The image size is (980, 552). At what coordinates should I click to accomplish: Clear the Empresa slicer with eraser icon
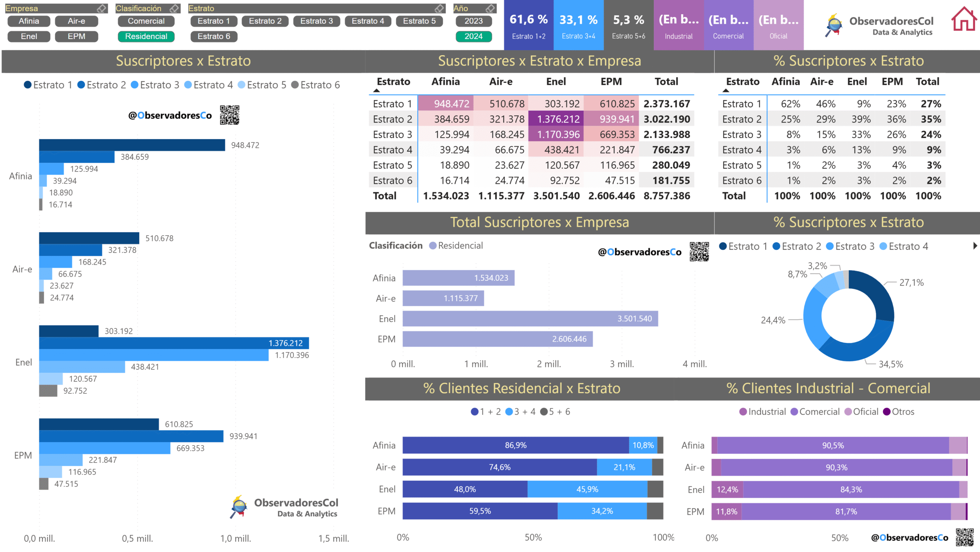point(101,8)
